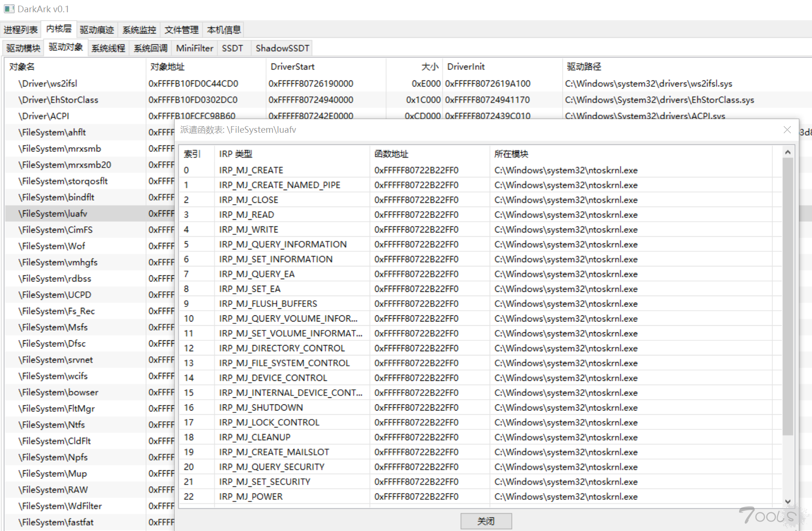Switch to the 进程列表 tab
This screenshot has width=812, height=531.
point(21,29)
